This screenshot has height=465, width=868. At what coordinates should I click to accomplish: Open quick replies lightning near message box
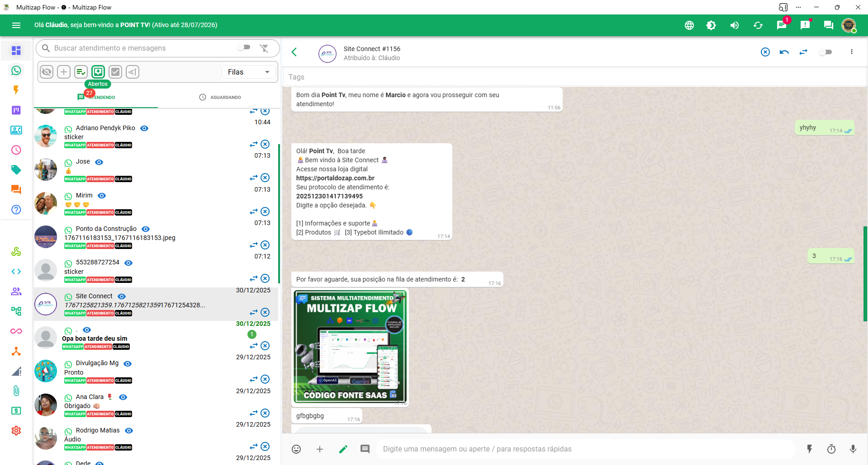pos(810,449)
